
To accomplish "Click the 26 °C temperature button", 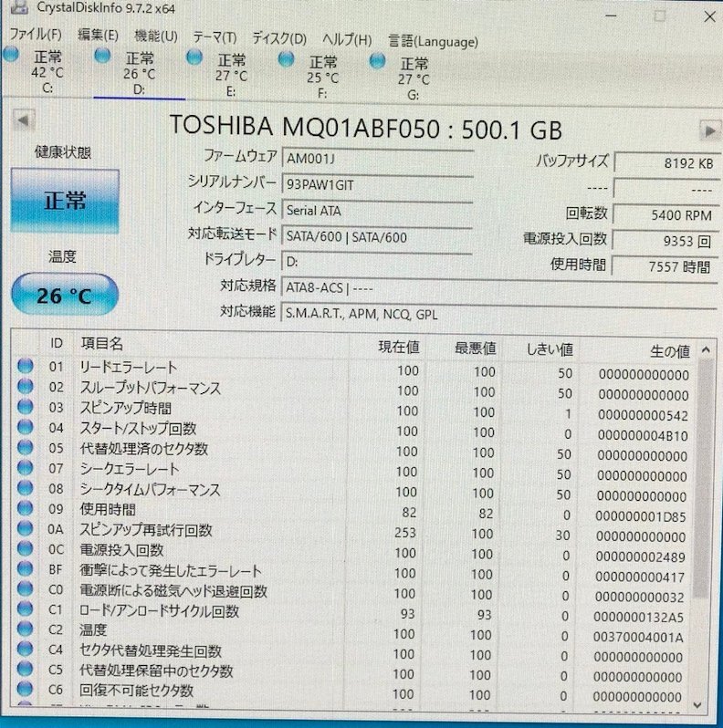I will click(x=65, y=296).
